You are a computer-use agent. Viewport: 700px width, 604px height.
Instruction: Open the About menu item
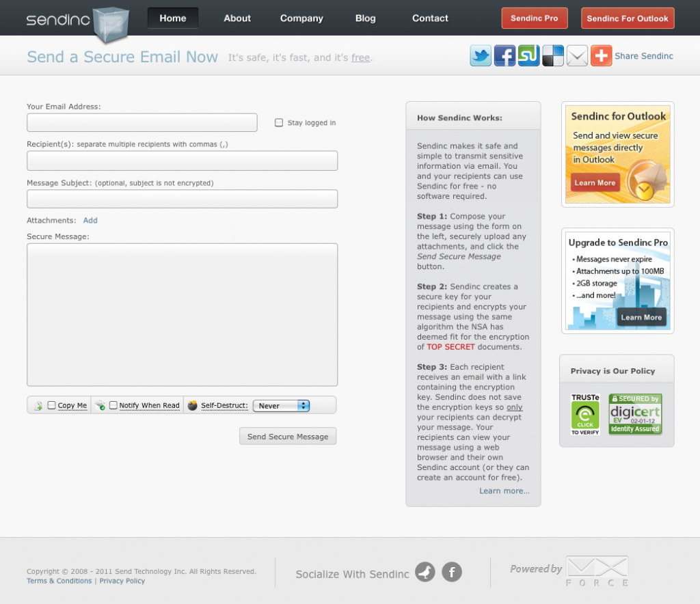coord(237,18)
